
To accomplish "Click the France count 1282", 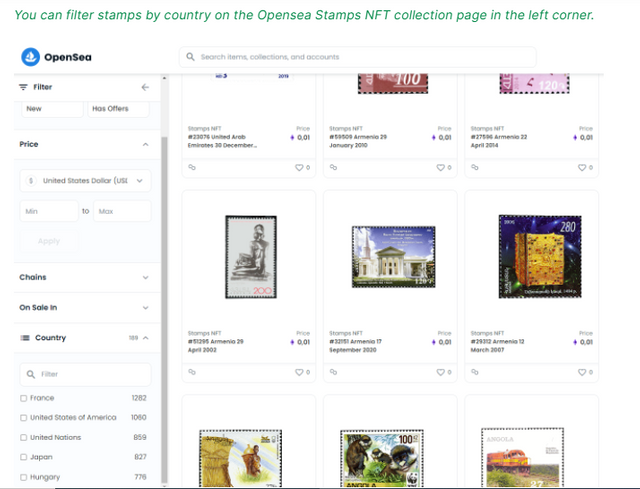I will pyautogui.click(x=139, y=398).
